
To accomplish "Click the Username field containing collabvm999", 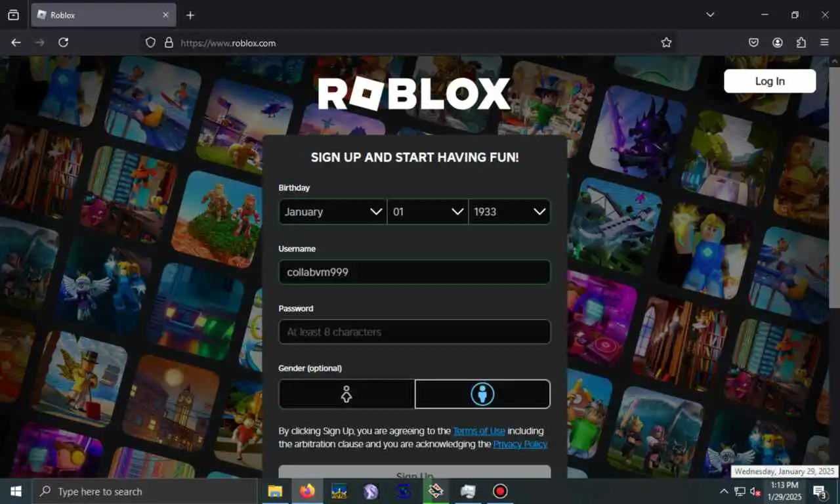I will (x=415, y=272).
